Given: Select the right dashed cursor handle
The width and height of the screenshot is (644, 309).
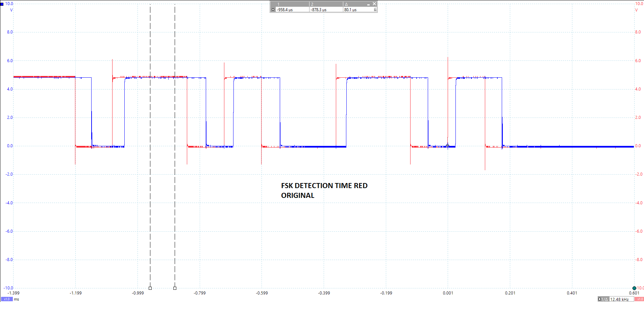Looking at the screenshot, I should click(175, 288).
